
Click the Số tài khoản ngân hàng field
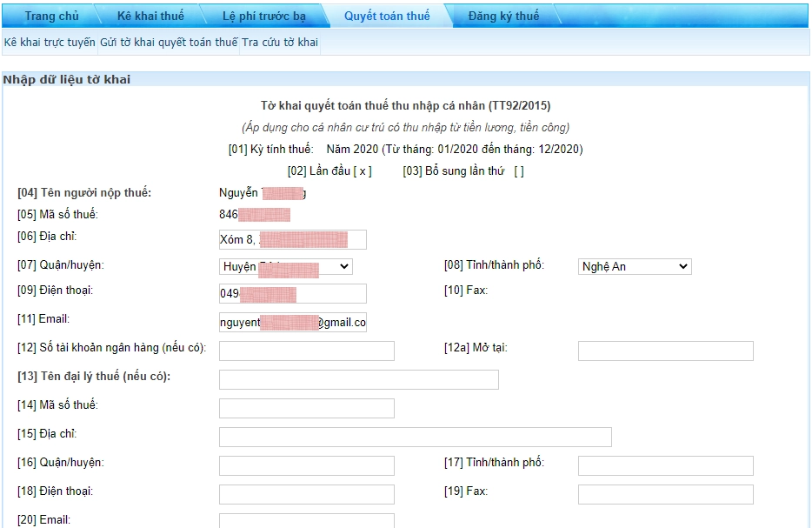(306, 351)
